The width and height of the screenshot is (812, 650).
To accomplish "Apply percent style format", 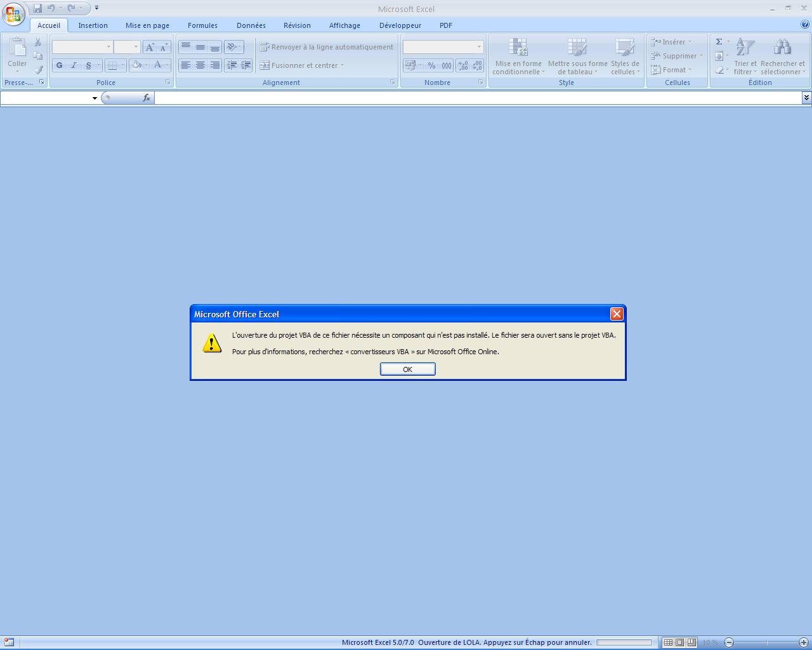I will click(431, 65).
